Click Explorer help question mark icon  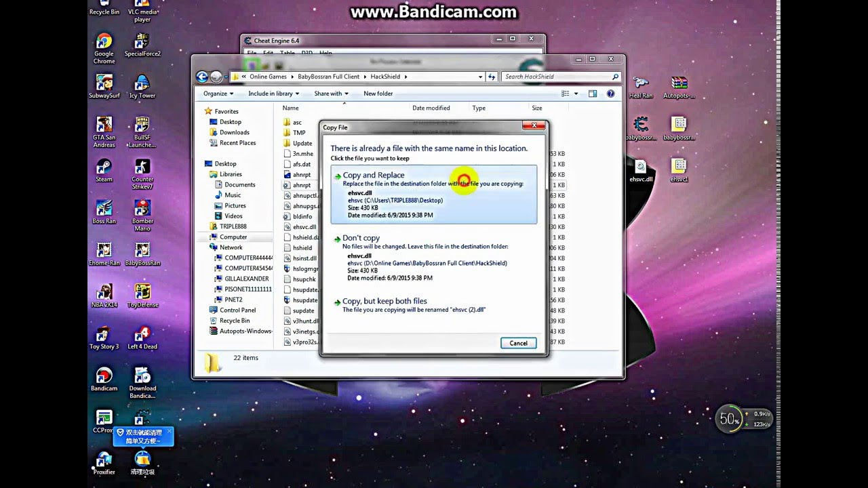pos(610,94)
